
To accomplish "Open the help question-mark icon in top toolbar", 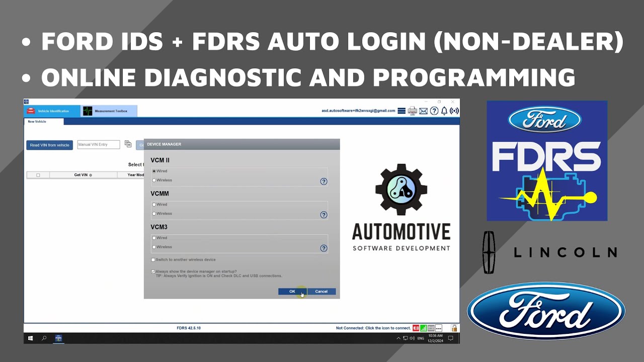I will [x=434, y=111].
